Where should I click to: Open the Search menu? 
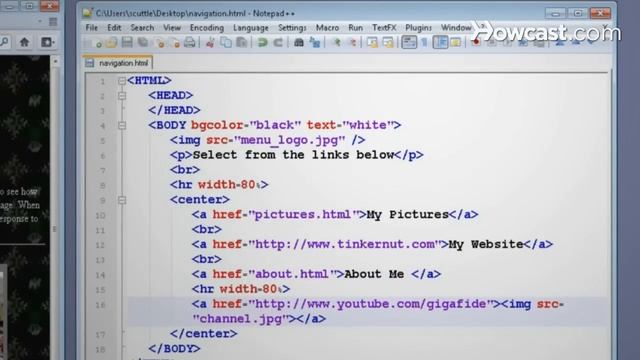142,28
